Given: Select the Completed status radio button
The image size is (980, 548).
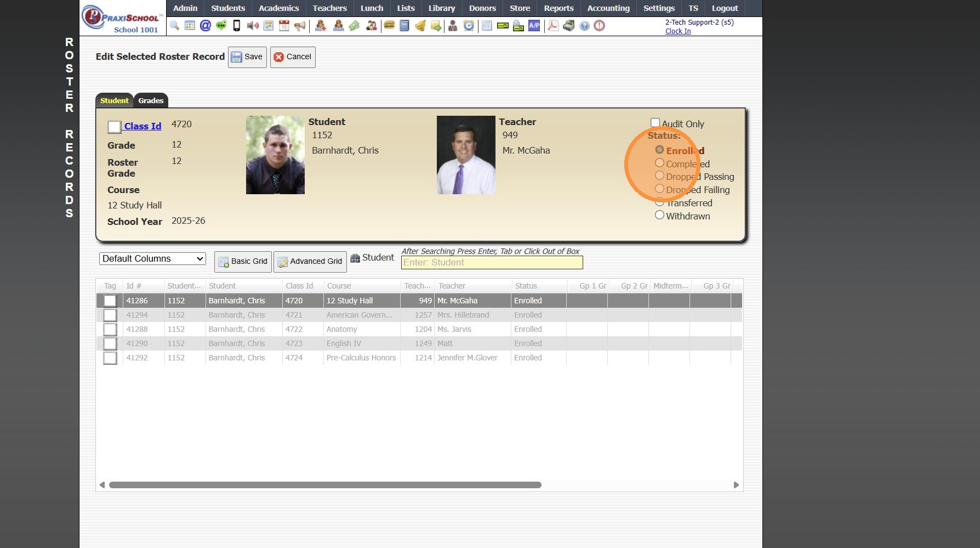Looking at the screenshot, I should point(660,163).
